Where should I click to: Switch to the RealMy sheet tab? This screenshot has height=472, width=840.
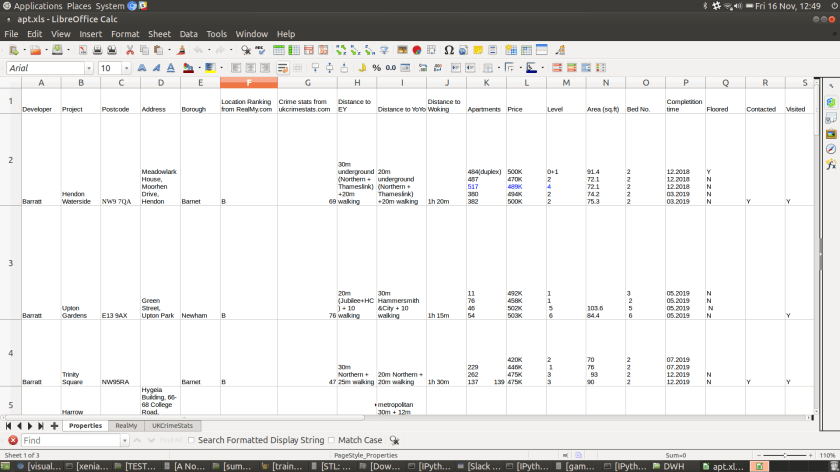(x=126, y=426)
